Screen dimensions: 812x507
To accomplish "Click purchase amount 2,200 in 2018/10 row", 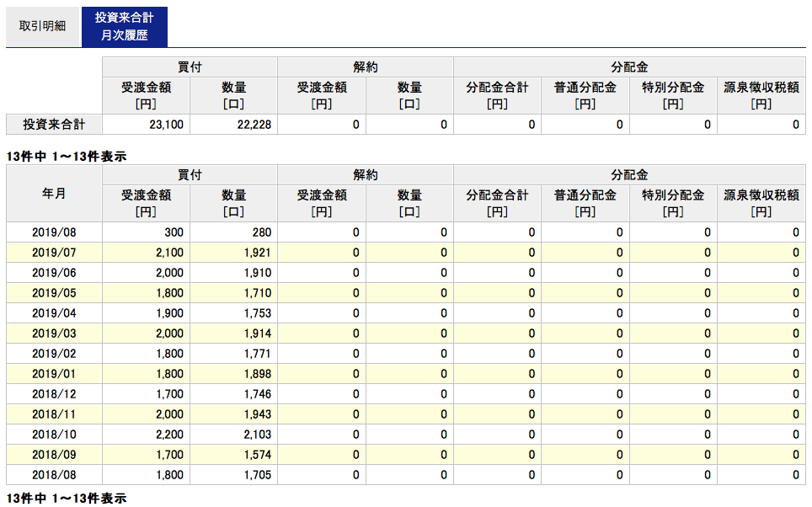I will [169, 435].
